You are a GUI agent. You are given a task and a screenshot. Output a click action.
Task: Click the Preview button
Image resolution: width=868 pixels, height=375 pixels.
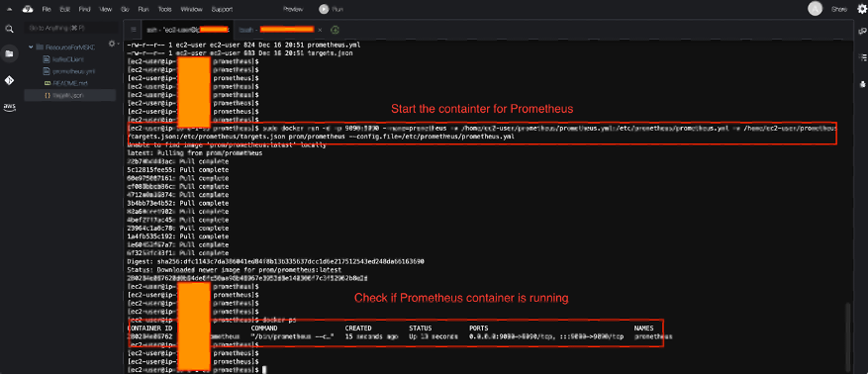coord(293,10)
